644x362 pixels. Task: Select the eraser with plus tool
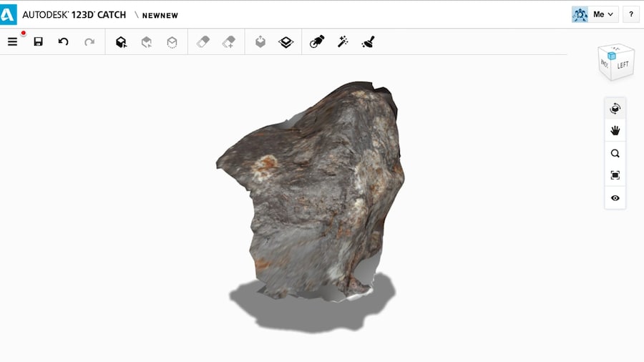click(x=229, y=41)
